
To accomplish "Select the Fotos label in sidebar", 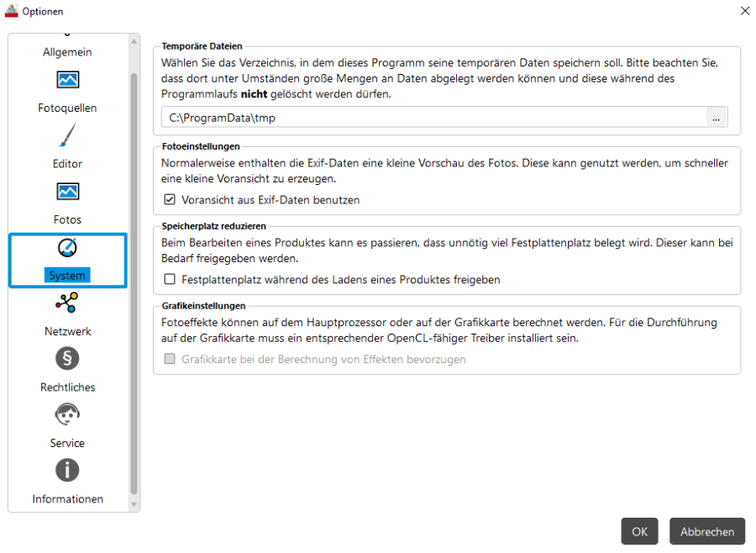I will [67, 219].
